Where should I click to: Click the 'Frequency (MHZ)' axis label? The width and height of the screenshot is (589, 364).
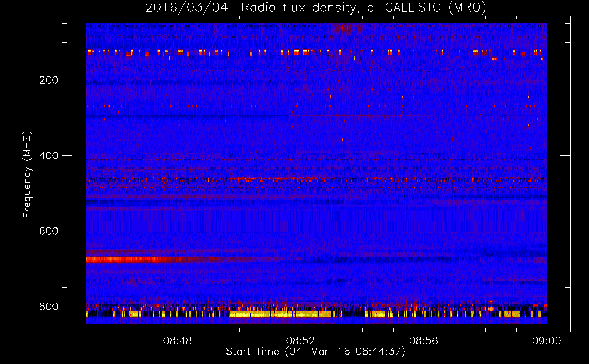(27, 174)
